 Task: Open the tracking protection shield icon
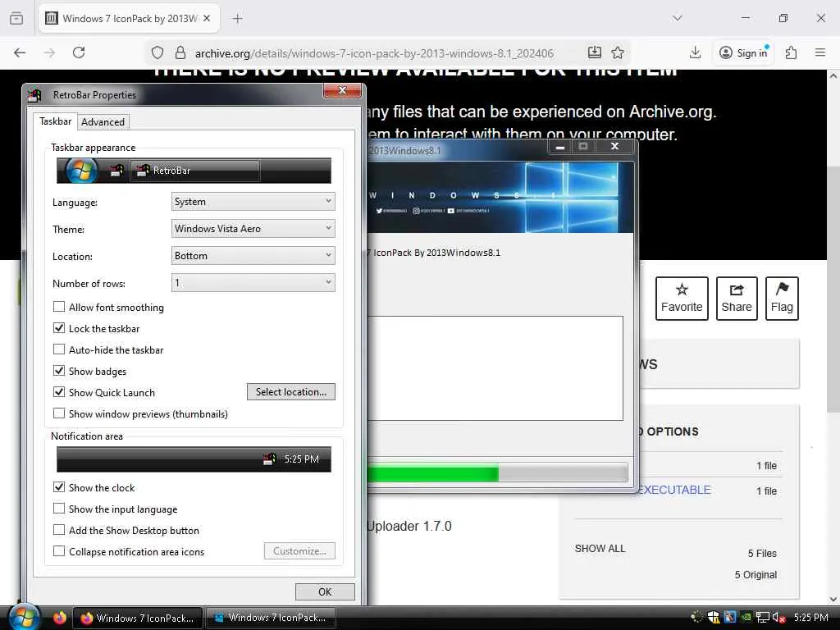point(157,52)
